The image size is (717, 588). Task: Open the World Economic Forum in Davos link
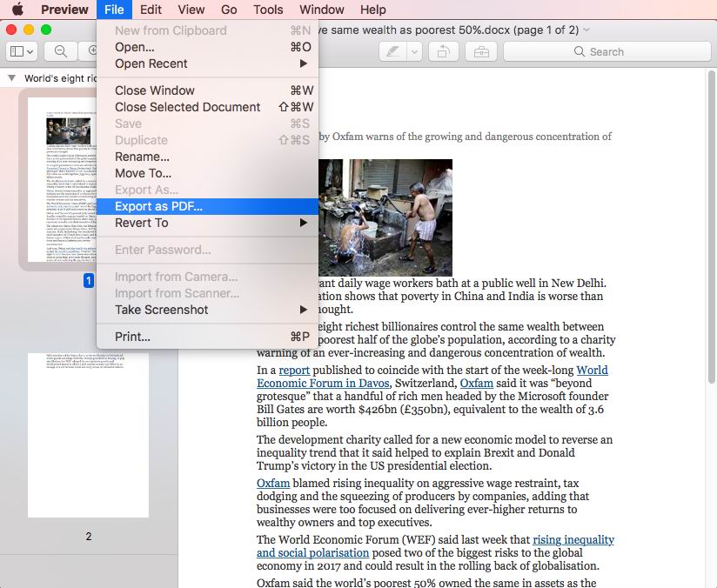pyautogui.click(x=323, y=384)
